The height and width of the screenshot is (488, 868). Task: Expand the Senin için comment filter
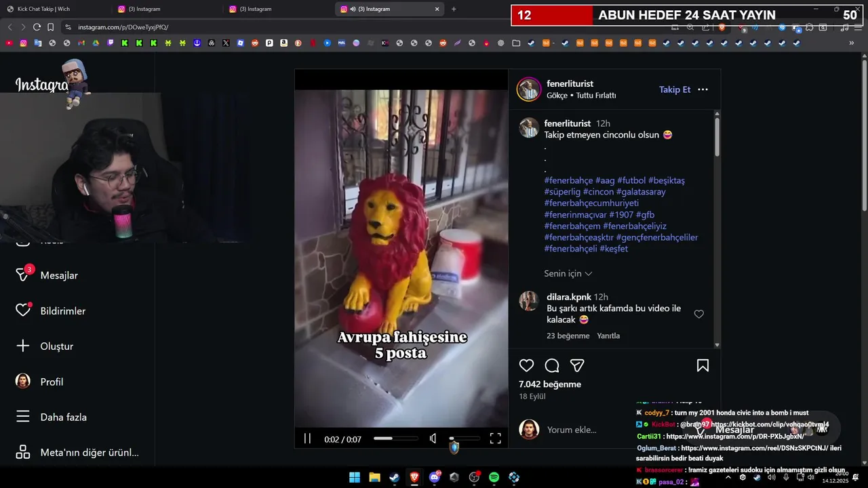(568, 273)
